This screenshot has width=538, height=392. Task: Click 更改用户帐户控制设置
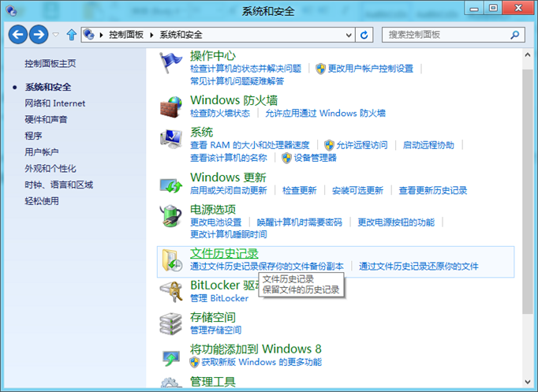pyautogui.click(x=371, y=69)
